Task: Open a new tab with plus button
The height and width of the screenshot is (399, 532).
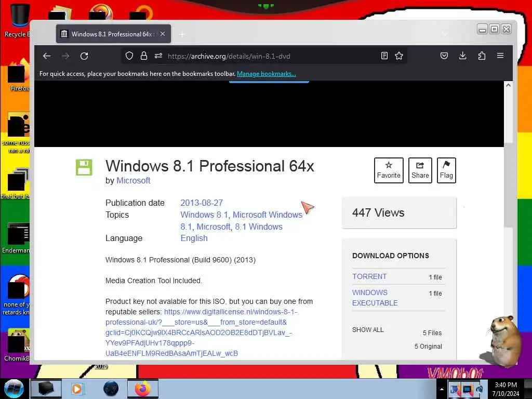Action: click(x=182, y=34)
